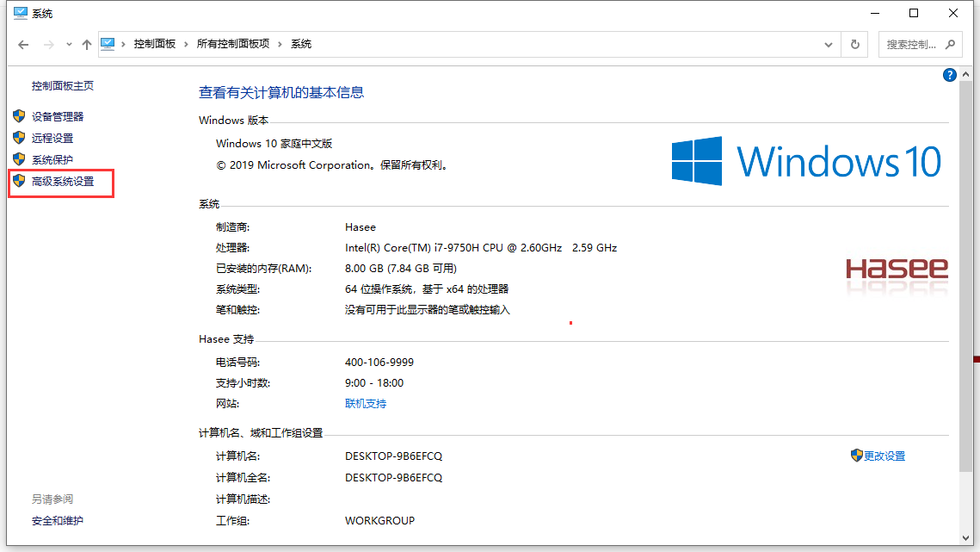This screenshot has width=980, height=552.
Task: Select 系统 breadcrumb in address bar
Action: click(301, 44)
